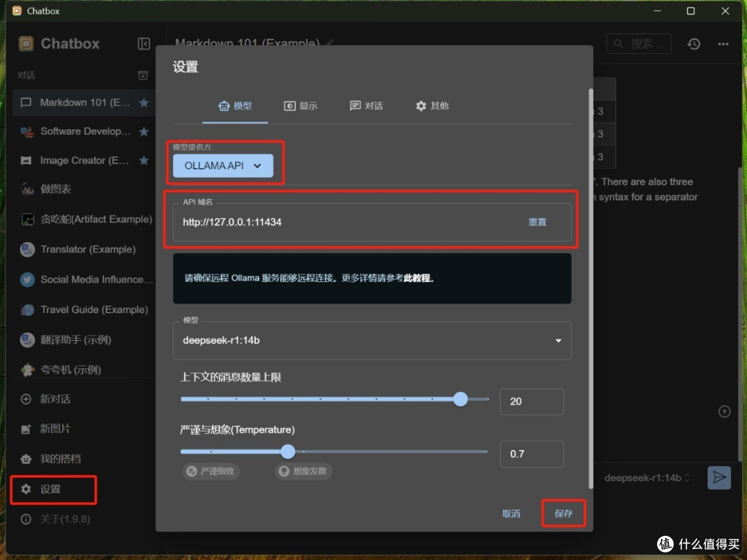Open 夸夸机 (示例) conversation
The image size is (747, 560).
click(x=84, y=369)
